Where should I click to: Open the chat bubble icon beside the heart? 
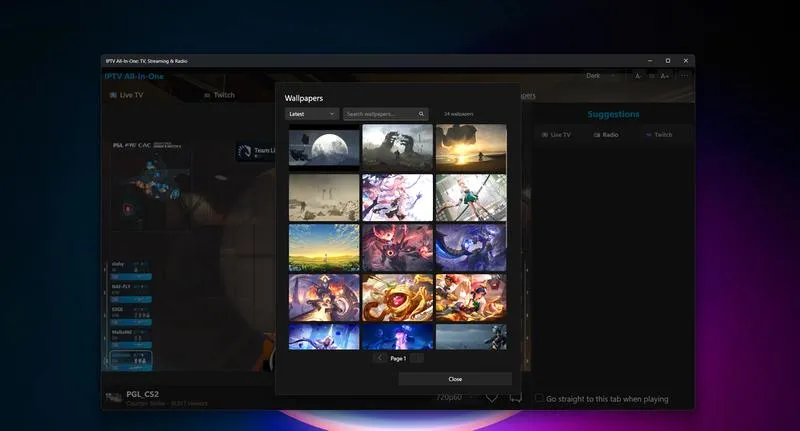(x=515, y=397)
